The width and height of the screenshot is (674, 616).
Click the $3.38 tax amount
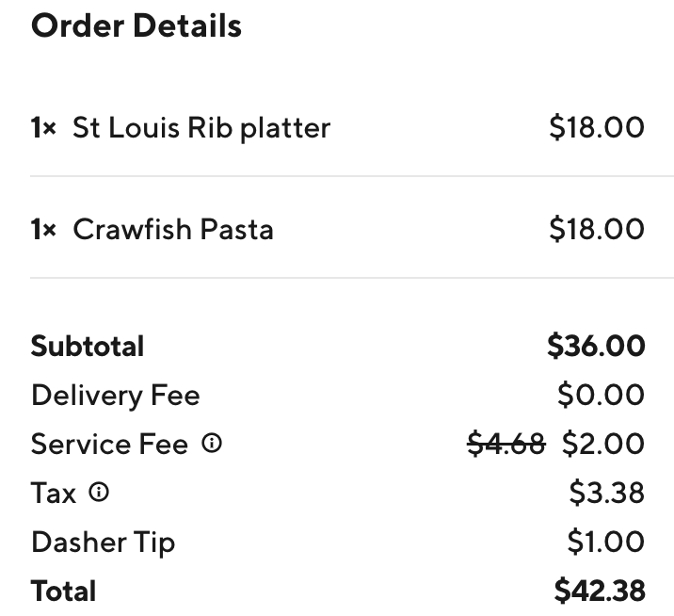(x=606, y=493)
